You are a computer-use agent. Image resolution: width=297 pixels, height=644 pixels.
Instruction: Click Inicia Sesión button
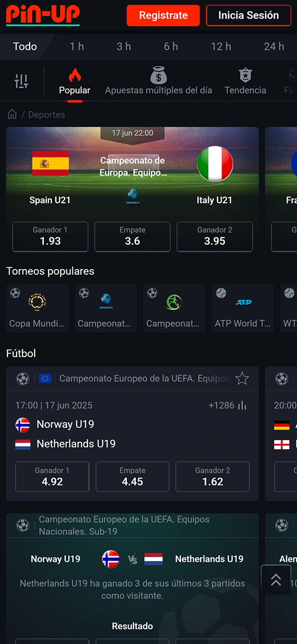coord(248,16)
